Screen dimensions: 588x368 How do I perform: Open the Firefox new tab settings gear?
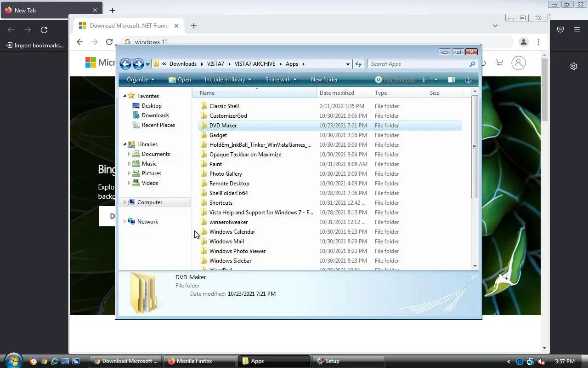click(574, 66)
